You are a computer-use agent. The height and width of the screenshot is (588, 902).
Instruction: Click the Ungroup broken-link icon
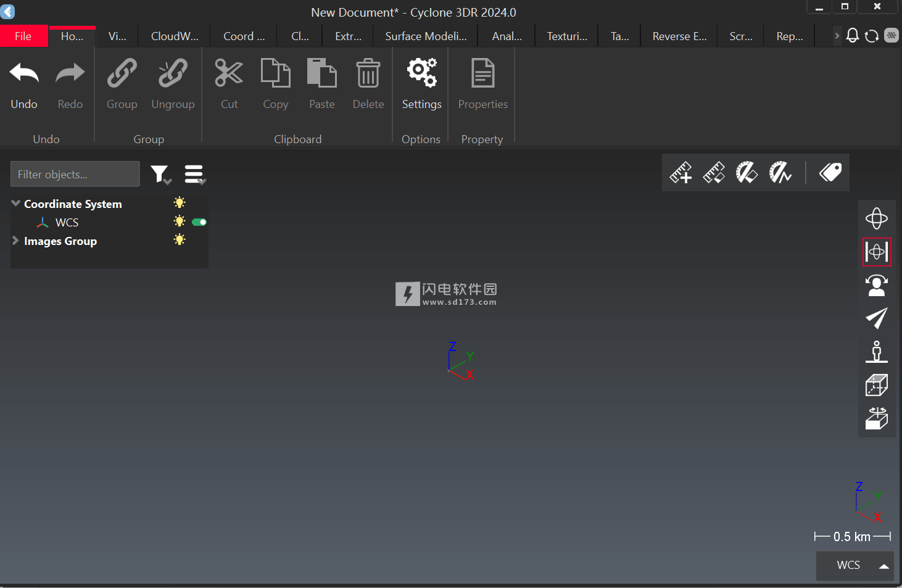173,73
